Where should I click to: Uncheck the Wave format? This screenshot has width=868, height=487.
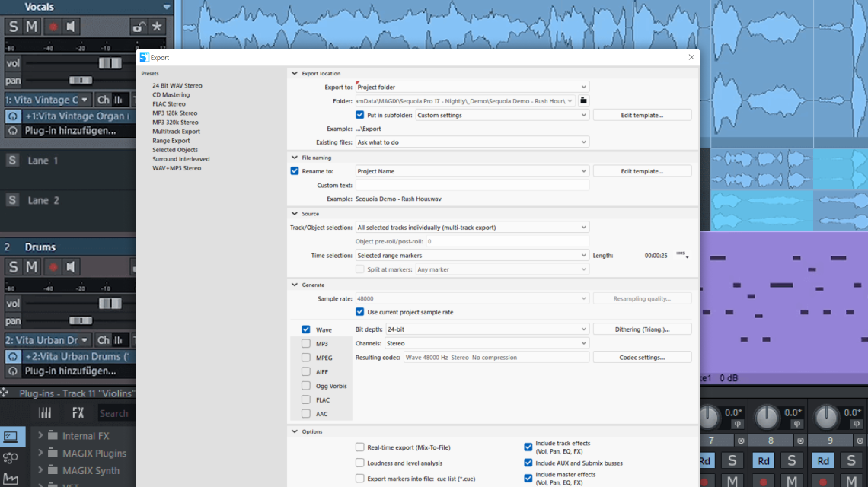tap(305, 329)
